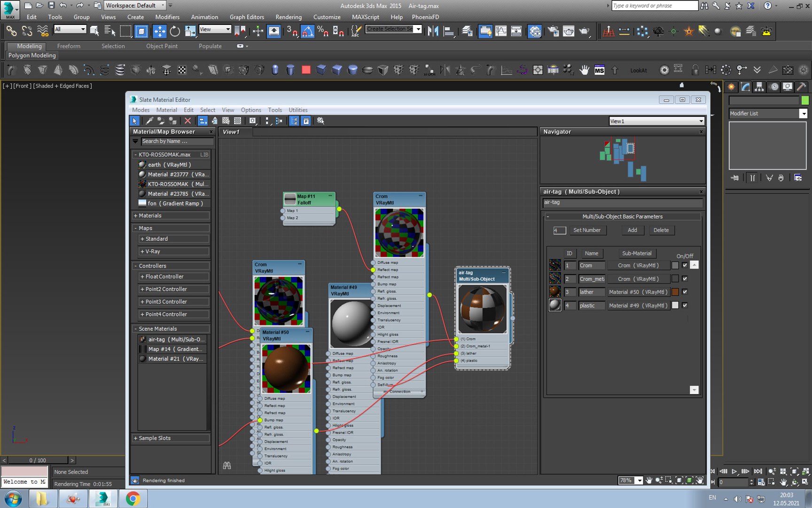This screenshot has width=812, height=508.
Task: Click the Add sub-material button
Action: pos(632,230)
